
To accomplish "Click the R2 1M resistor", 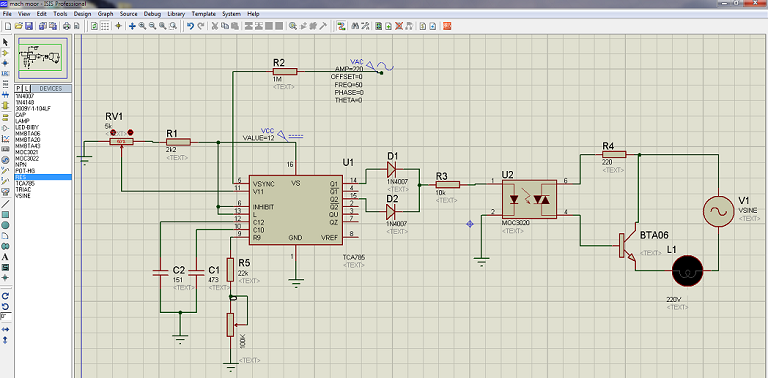I will coord(285,71).
